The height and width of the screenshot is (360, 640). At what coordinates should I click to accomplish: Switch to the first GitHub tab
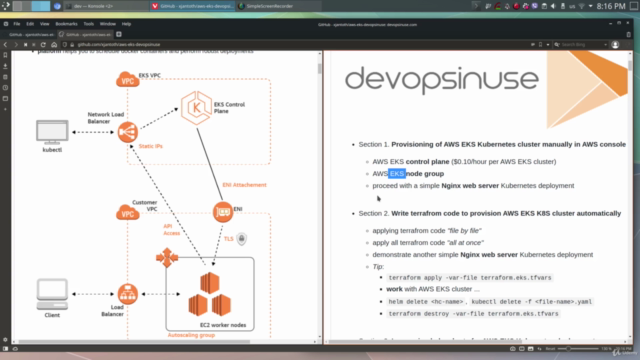point(30,35)
